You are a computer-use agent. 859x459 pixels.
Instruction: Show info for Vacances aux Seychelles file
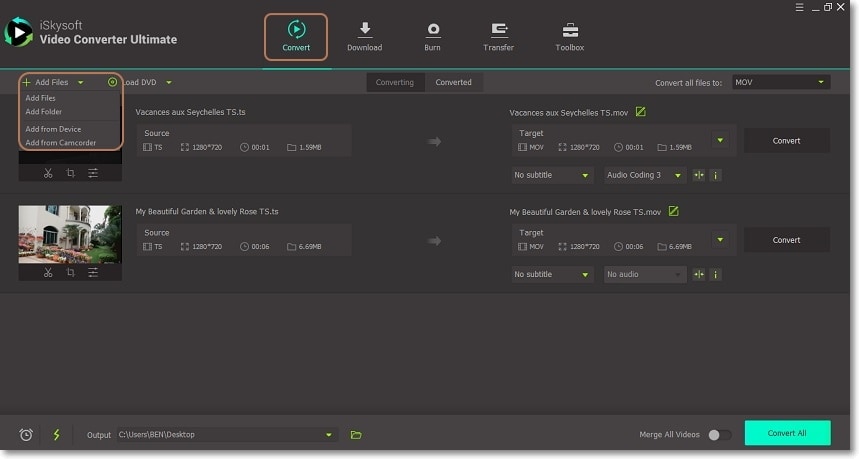click(715, 175)
